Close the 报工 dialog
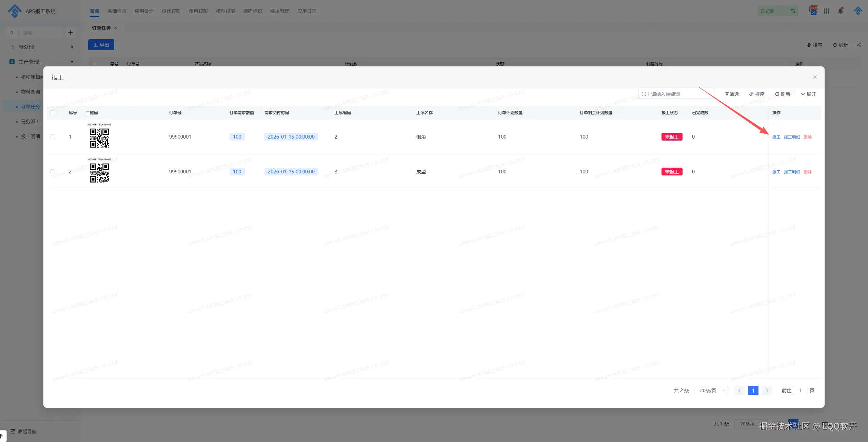This screenshot has width=868, height=442. click(815, 77)
